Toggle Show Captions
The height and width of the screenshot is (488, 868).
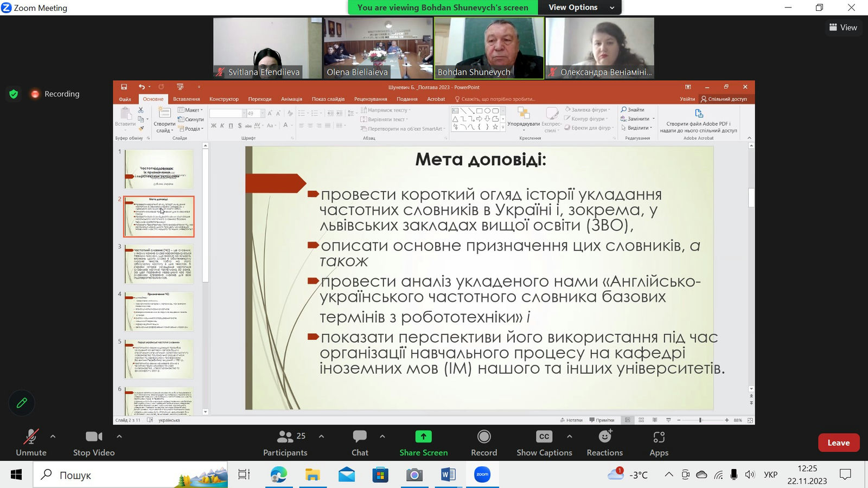tap(544, 442)
